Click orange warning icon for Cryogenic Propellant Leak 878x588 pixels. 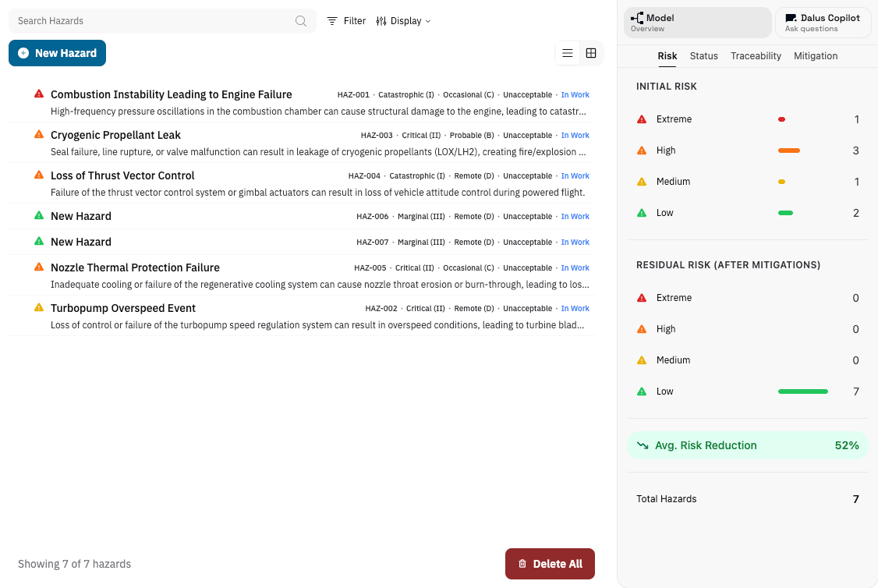pyautogui.click(x=39, y=134)
